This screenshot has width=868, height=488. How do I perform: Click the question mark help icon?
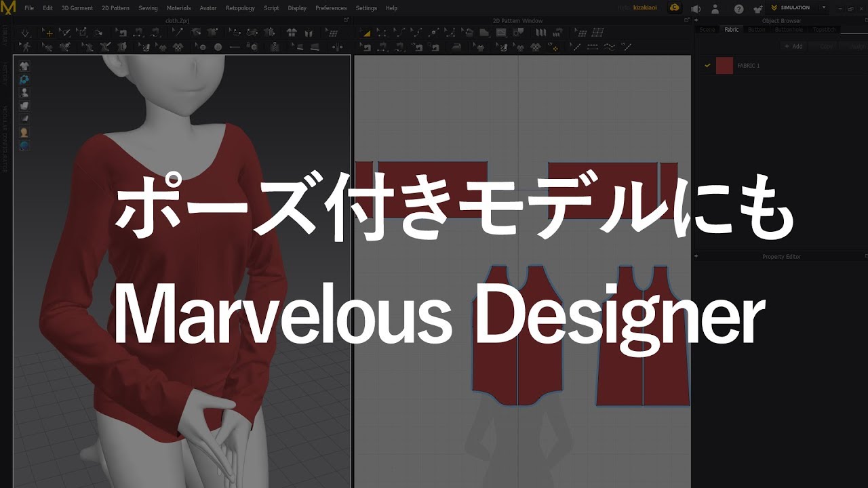739,9
